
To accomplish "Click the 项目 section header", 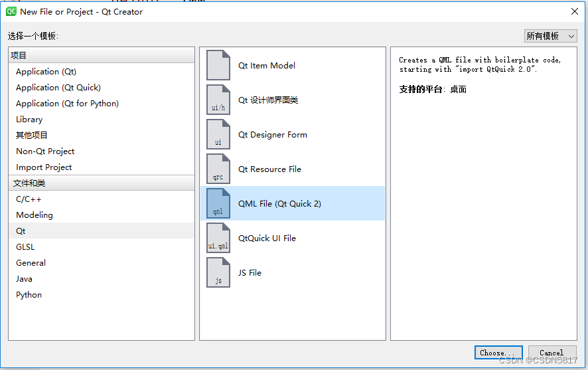I will (102, 55).
